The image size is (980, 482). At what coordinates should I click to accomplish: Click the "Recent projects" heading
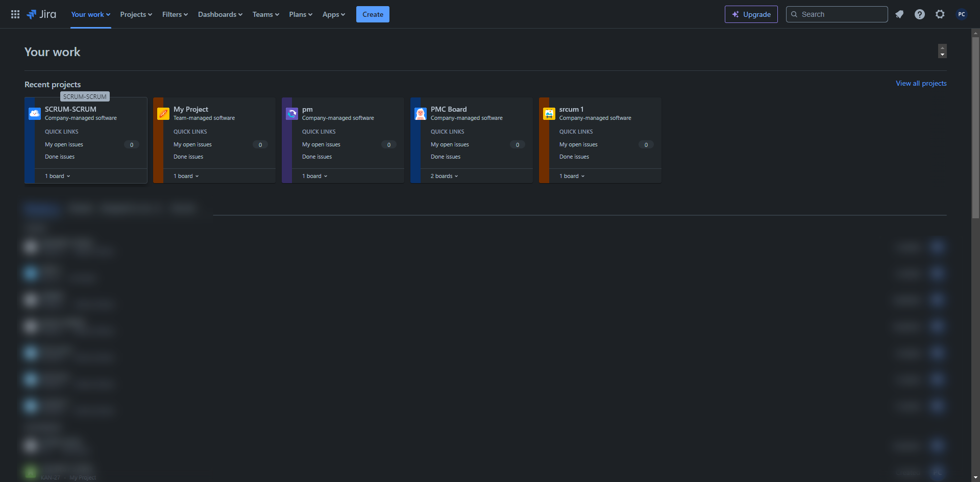53,84
